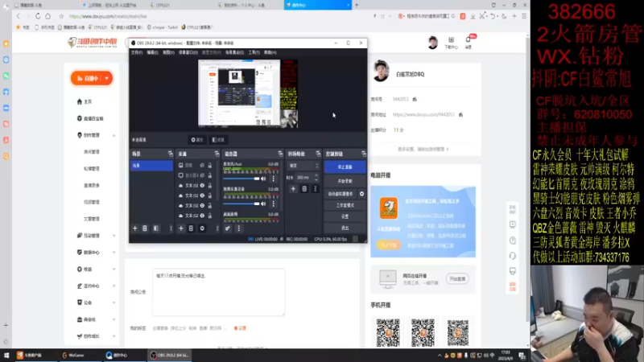This screenshot has height=362, width=644.
Task: Reload the Douyu browser page
Action: (x=38, y=16)
